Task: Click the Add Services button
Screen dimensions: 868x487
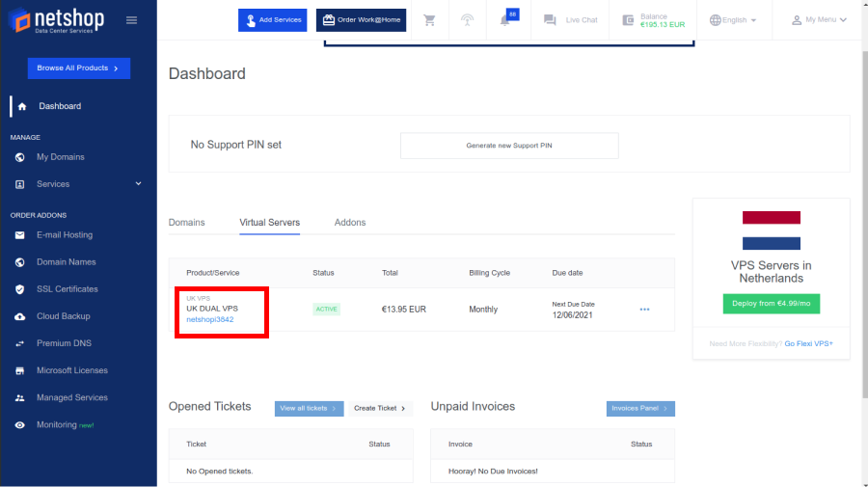Action: (x=272, y=20)
